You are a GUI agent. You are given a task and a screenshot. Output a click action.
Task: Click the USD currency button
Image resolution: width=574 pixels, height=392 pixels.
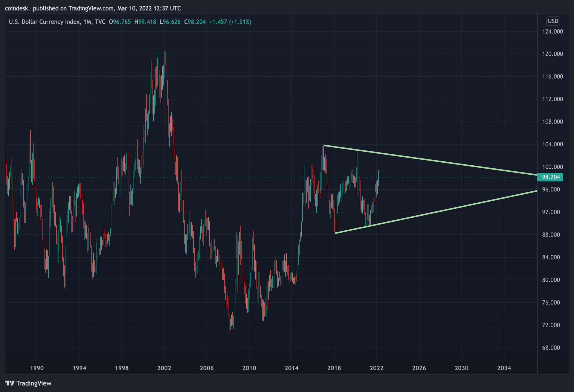tap(553, 21)
